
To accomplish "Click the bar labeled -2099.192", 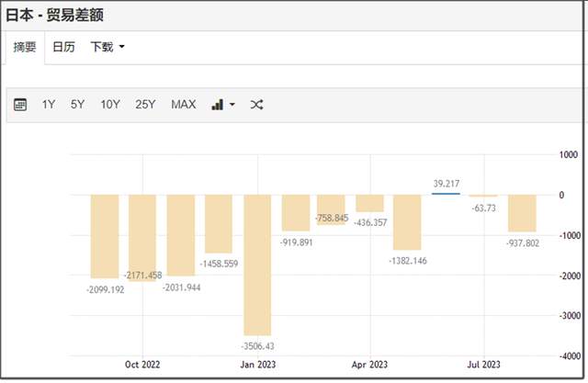I will (x=104, y=236).
